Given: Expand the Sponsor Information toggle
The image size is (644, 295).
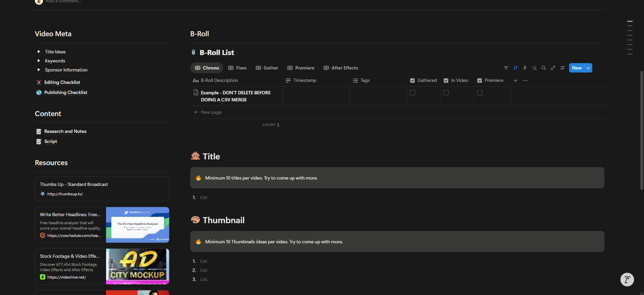Looking at the screenshot, I should coord(39,70).
